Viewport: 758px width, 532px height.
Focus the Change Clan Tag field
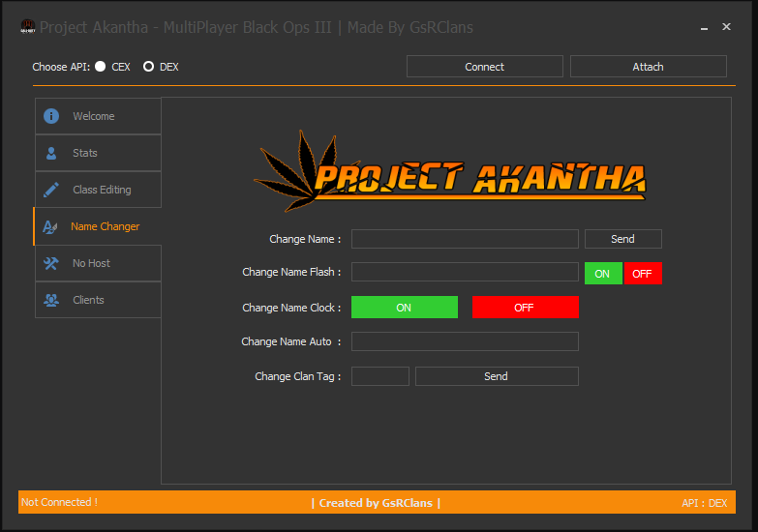[x=380, y=376]
